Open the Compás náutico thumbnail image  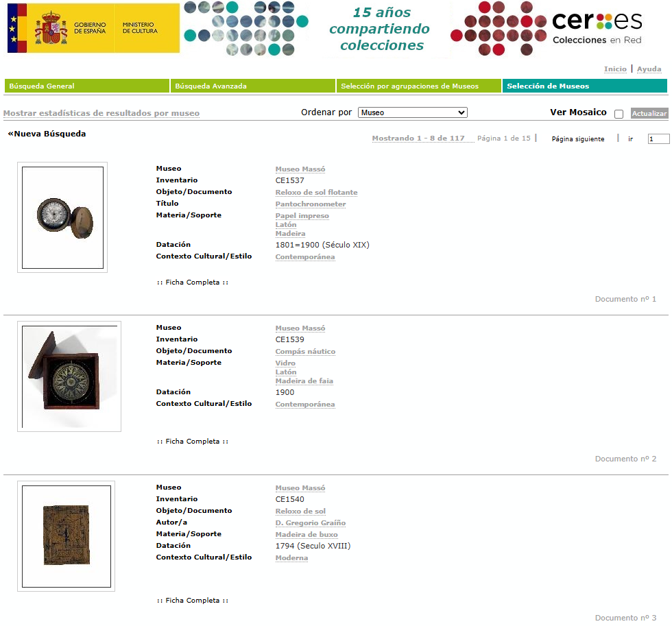click(x=69, y=376)
